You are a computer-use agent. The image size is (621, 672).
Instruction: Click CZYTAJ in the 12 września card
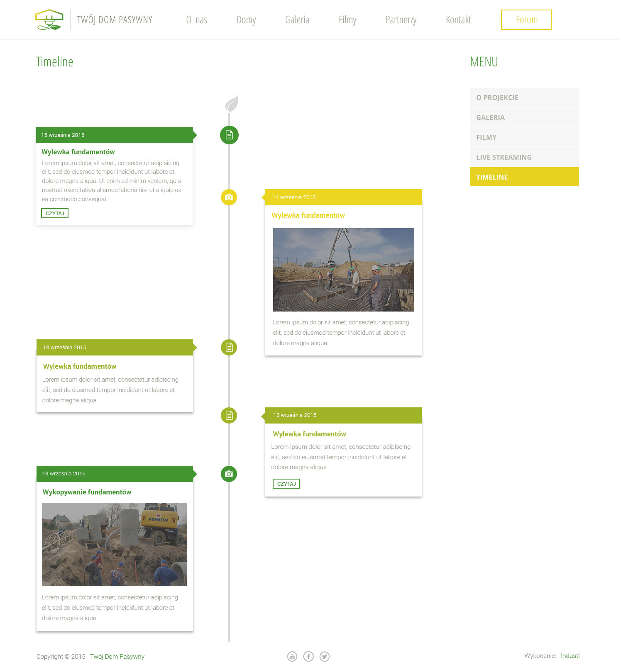286,484
